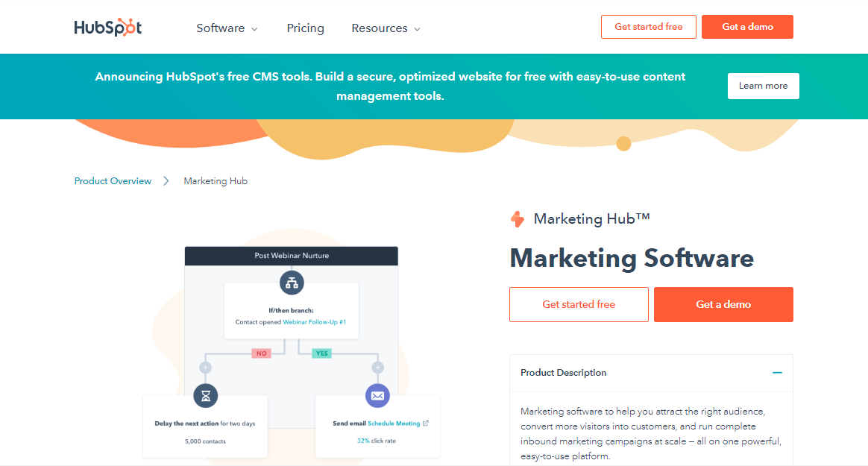Collapse the Product Description section

point(777,373)
